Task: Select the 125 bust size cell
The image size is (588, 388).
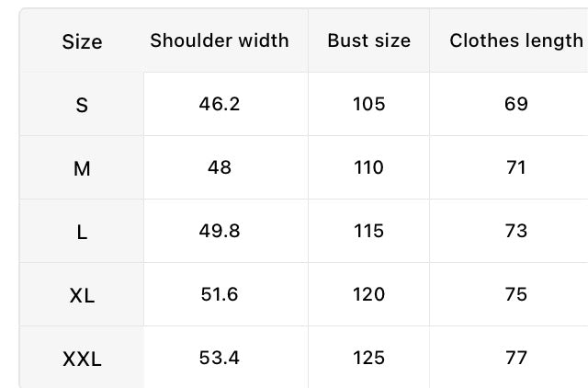Action: point(368,358)
